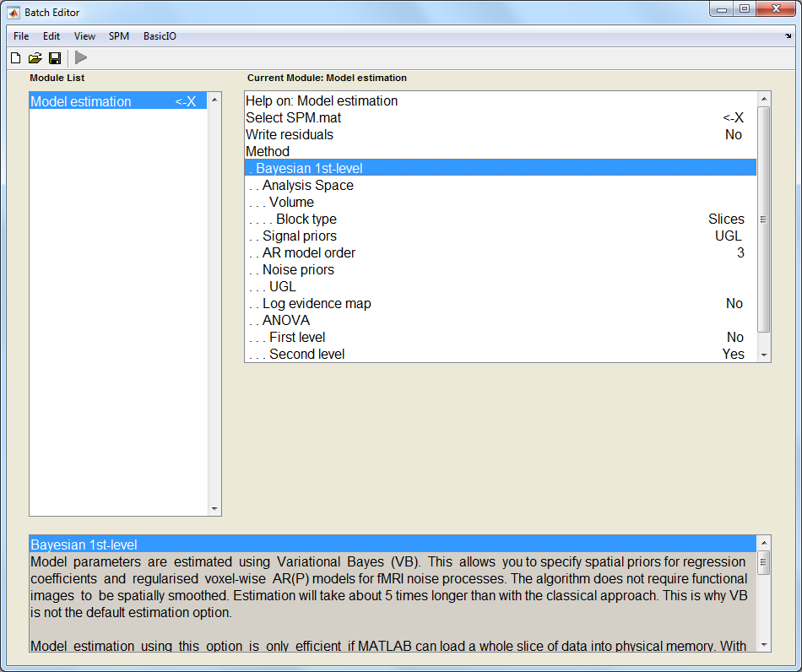Image resolution: width=802 pixels, height=672 pixels.
Task: Select Model estimation in the Module List
Action: click(81, 101)
